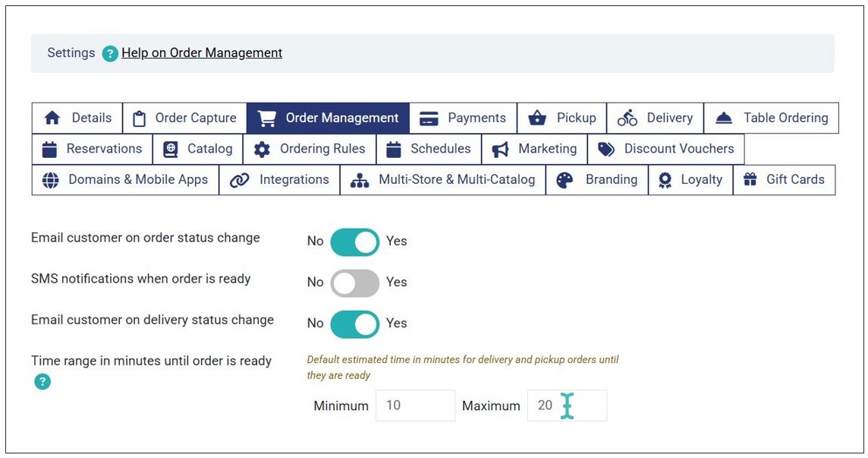868x458 pixels.
Task: Click the credit card icon on Payments tab
Action: pyautogui.click(x=429, y=118)
